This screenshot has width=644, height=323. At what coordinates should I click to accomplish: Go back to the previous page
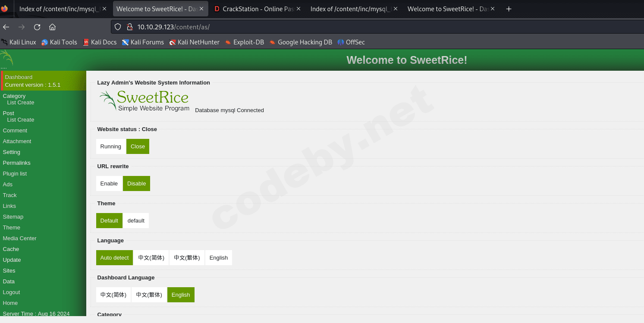(6, 27)
